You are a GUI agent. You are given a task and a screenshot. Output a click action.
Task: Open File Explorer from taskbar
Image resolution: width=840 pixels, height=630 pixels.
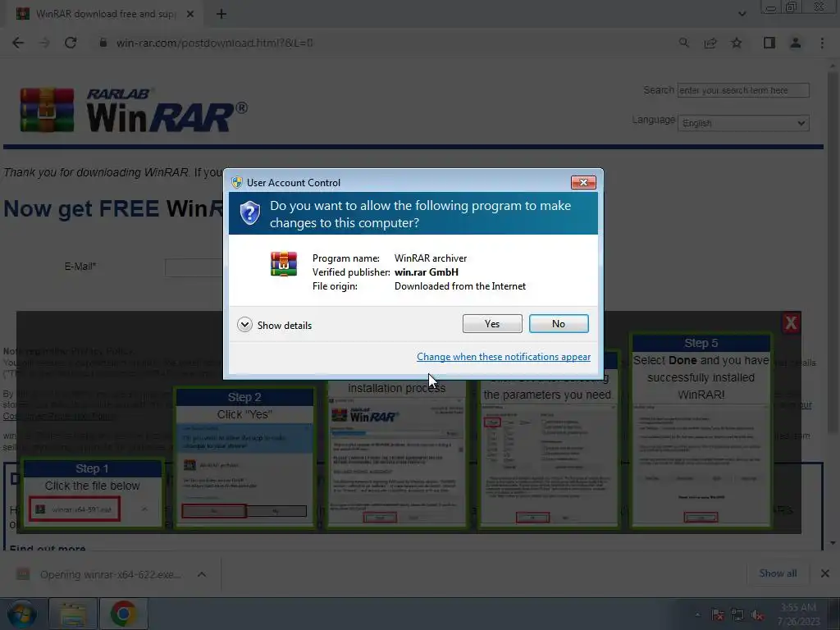pos(73,614)
